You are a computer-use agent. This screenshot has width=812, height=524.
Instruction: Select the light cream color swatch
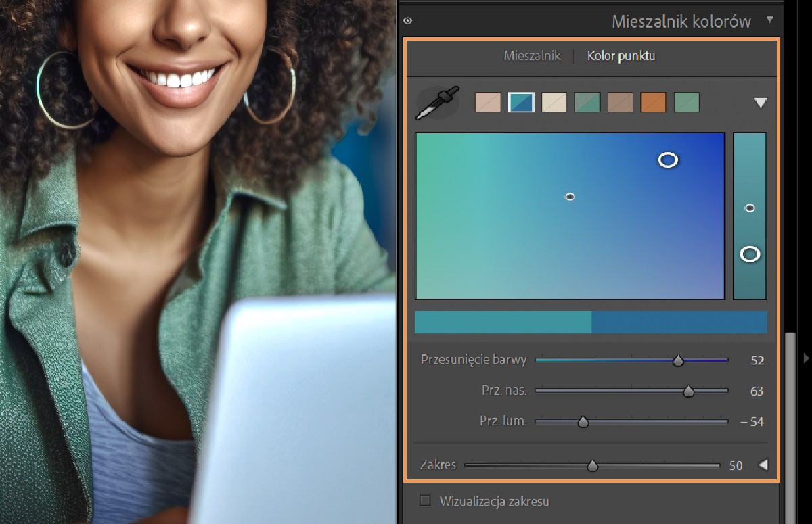coord(554,102)
